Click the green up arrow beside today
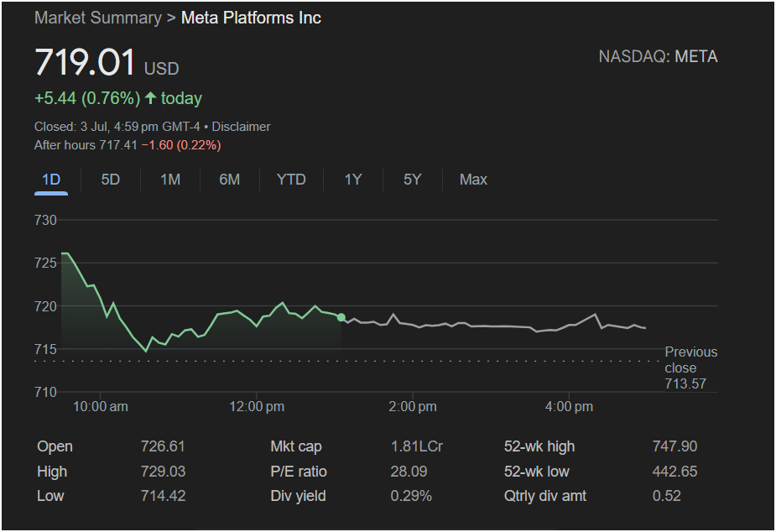Viewport: 776px width, 532px height. [151, 97]
